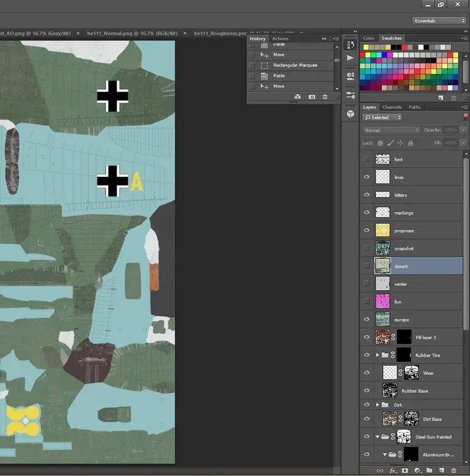This screenshot has width=470, height=476.
Task: Create new snapshot in History panel
Action: tap(312, 97)
